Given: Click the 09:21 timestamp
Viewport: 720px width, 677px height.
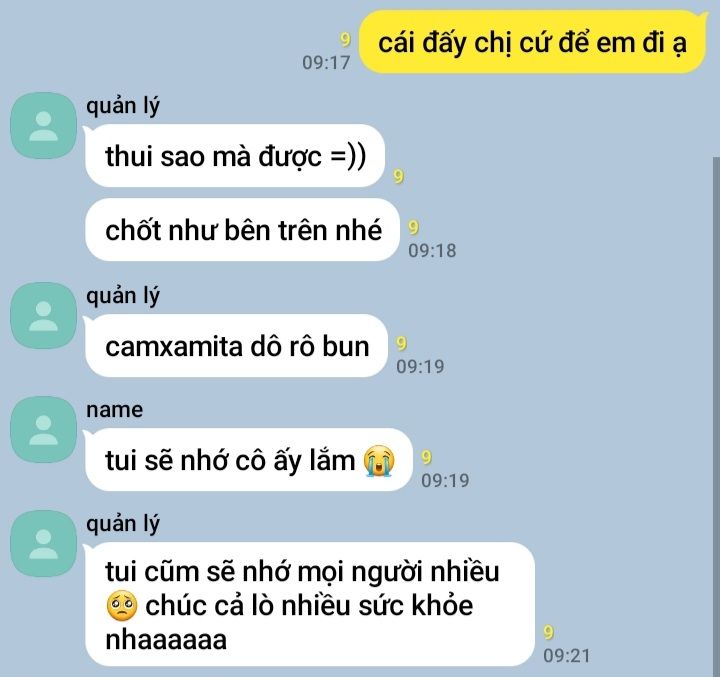Looking at the screenshot, I should point(567,655).
